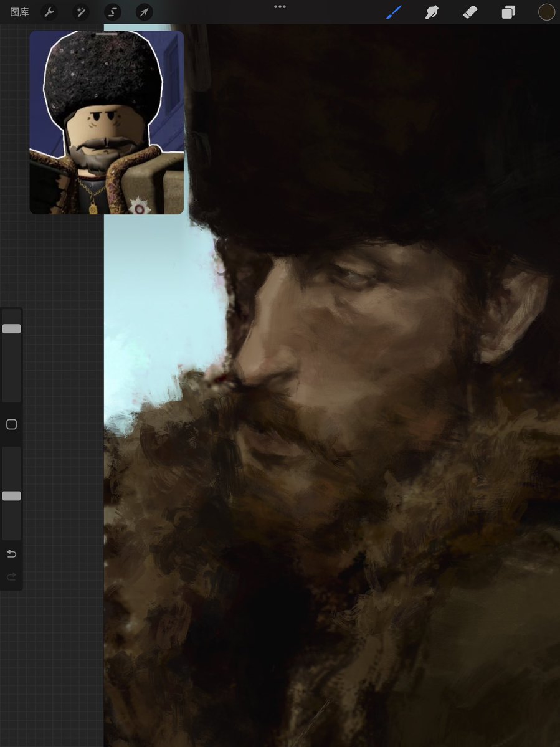
Task: Open the Actions wrench menu
Action: [x=49, y=12]
